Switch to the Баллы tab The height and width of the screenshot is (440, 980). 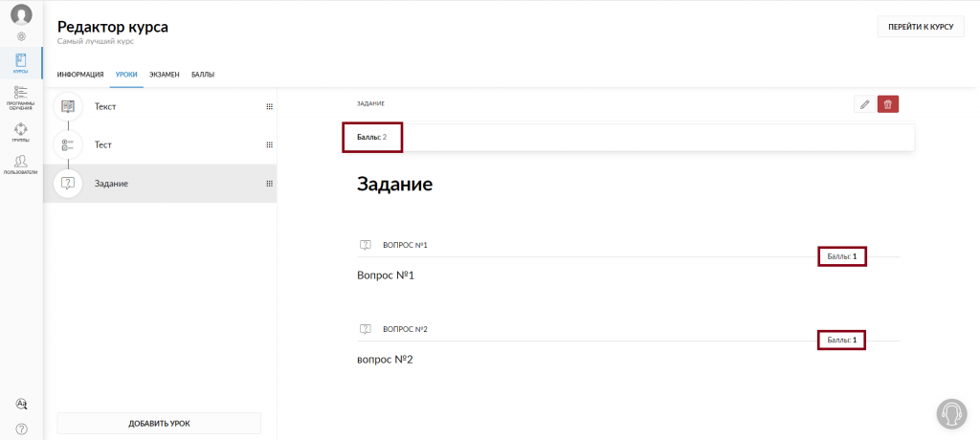pos(203,75)
